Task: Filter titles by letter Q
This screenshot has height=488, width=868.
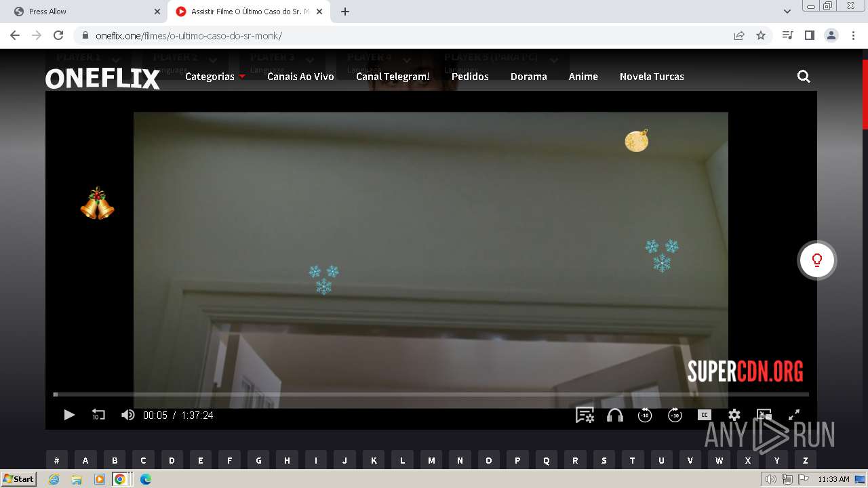Action: (547, 460)
